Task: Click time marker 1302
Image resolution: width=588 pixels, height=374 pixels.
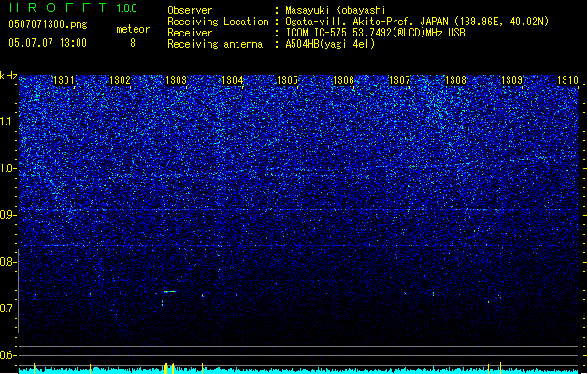Action: (120, 80)
